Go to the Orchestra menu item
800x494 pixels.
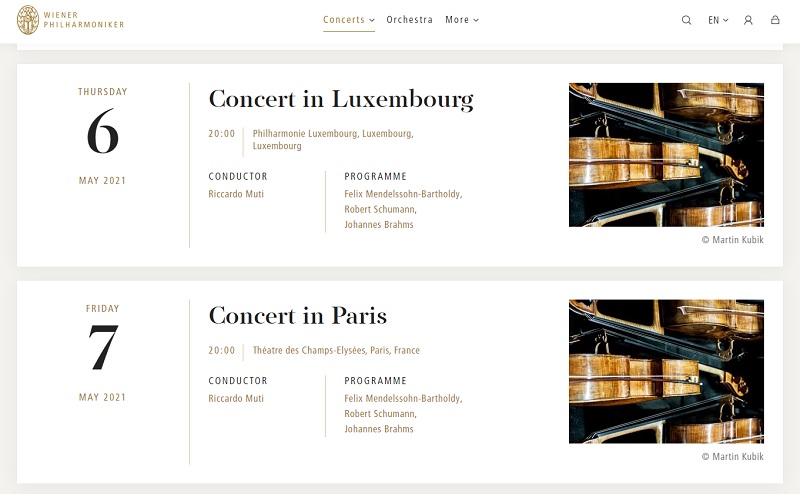tap(409, 19)
